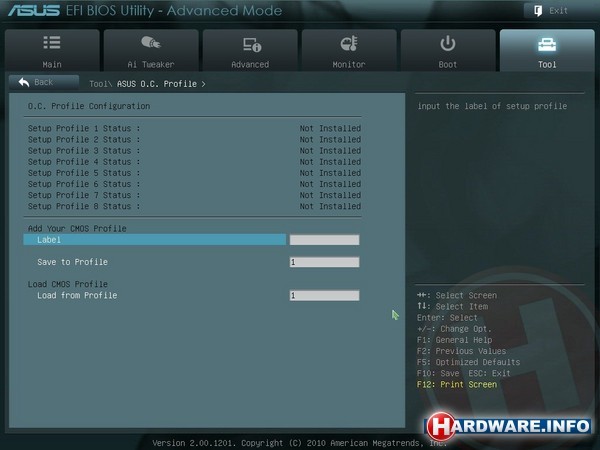Click the F12: Print Screen hint
Viewport: 600px width, 450px height.
tap(457, 384)
